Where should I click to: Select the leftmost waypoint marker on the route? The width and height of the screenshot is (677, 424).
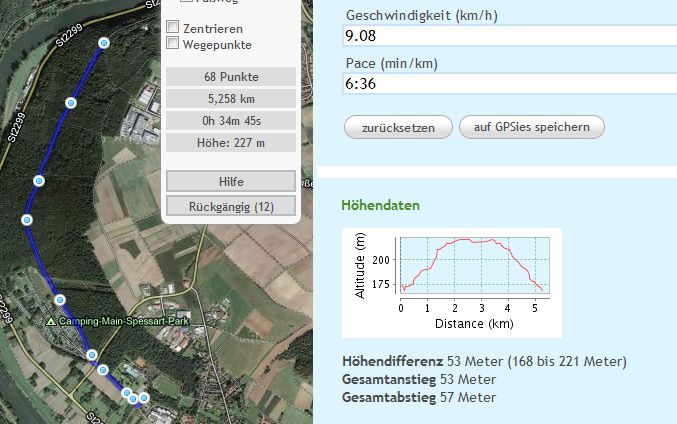pyautogui.click(x=27, y=220)
